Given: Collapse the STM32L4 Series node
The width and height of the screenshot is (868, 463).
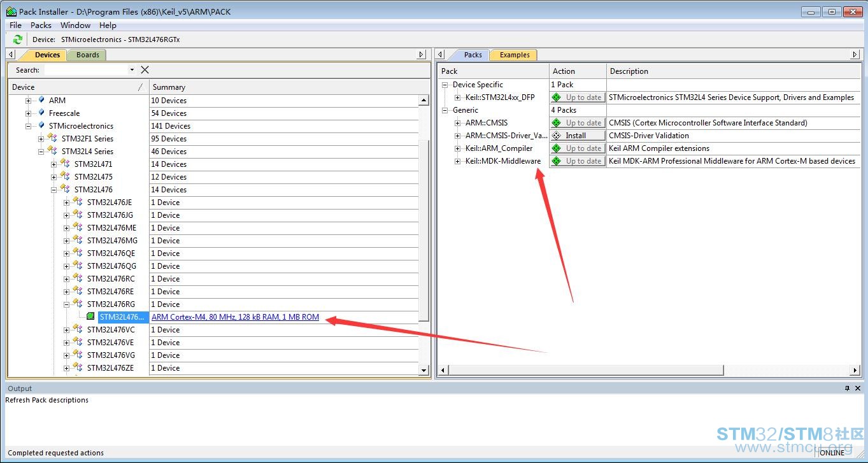Looking at the screenshot, I should coord(41,152).
